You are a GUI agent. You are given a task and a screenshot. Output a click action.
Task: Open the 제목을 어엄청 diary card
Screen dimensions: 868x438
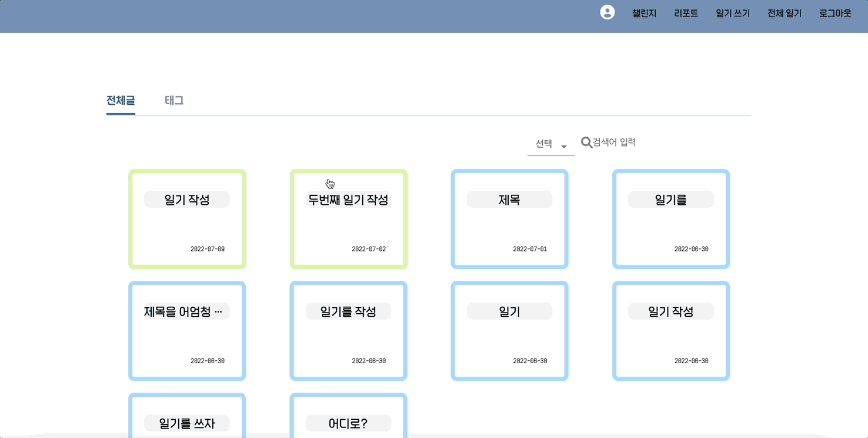tap(186, 331)
